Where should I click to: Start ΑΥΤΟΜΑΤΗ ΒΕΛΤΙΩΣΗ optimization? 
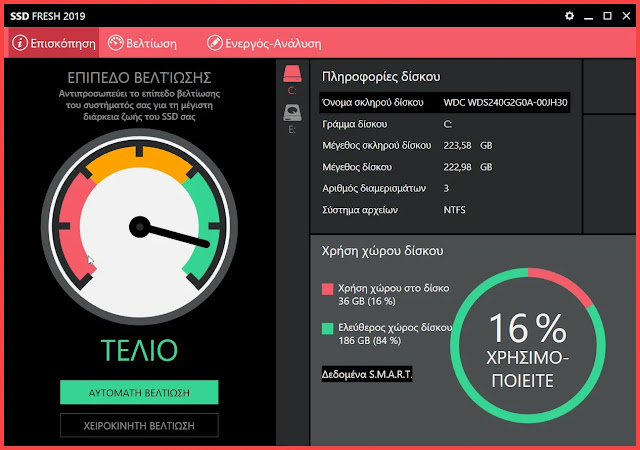coord(139,392)
